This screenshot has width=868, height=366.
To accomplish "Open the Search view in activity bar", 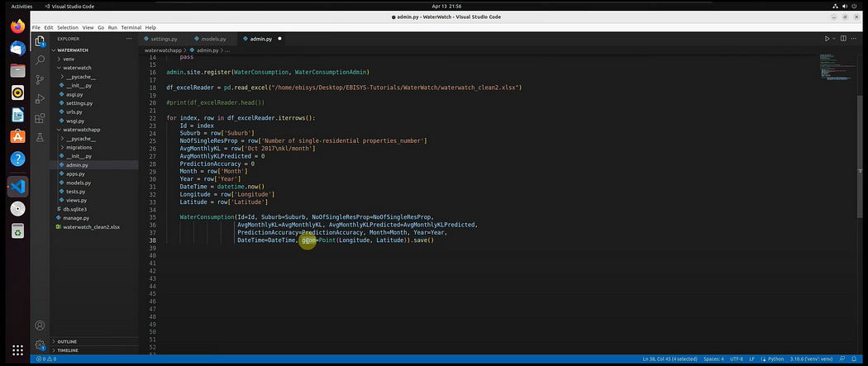I will point(40,59).
